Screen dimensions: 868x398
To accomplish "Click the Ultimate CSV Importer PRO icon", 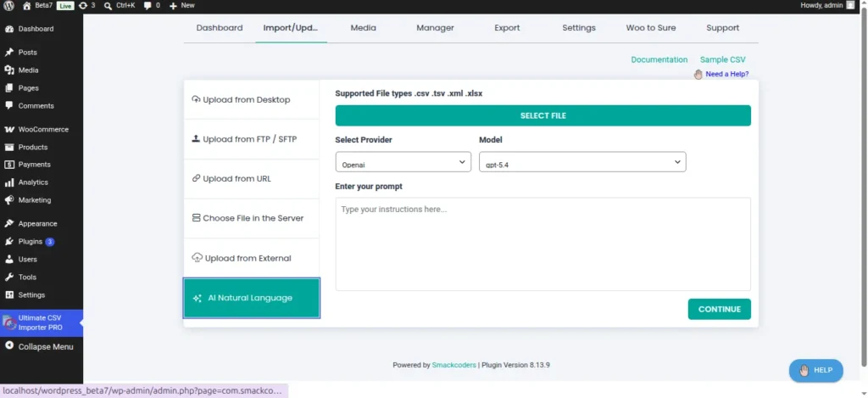I will [8, 322].
